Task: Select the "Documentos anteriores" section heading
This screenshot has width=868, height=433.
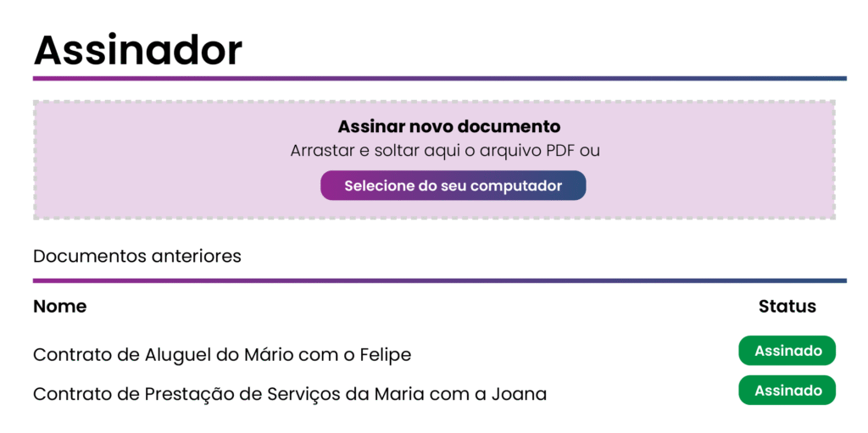Action: coord(137,256)
